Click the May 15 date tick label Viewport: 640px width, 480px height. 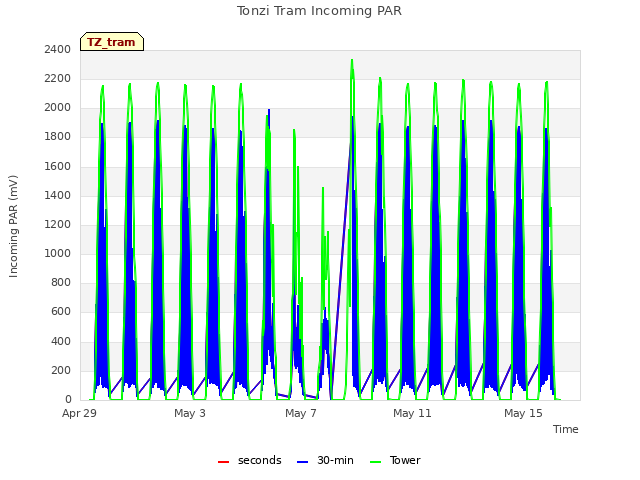click(x=523, y=413)
